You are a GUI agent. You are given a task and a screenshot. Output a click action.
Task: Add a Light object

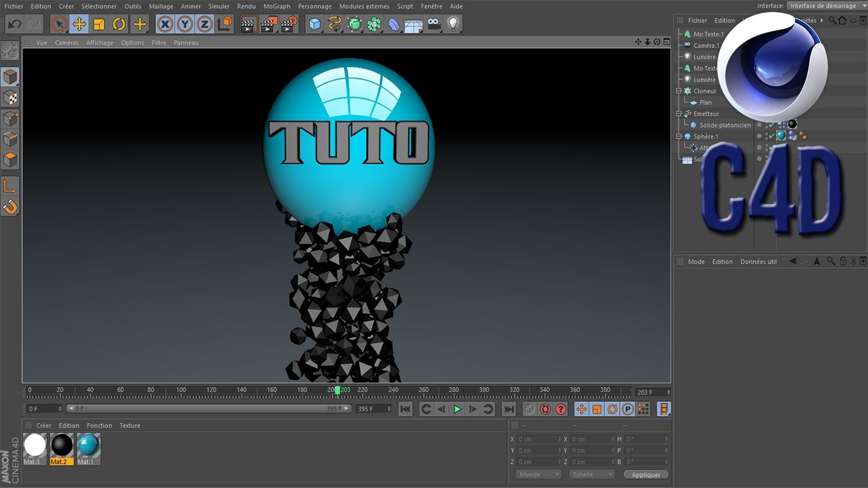click(454, 24)
